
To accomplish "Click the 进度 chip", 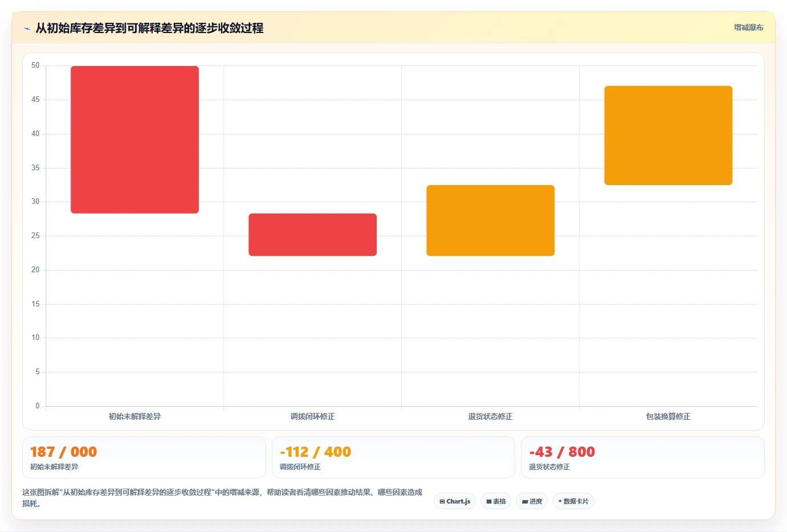I will point(532,501).
